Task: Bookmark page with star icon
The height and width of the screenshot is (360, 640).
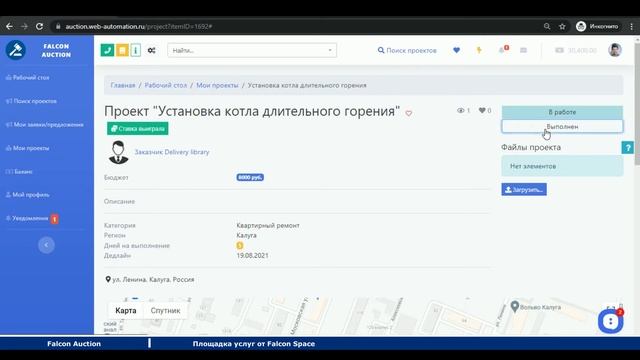Action: [562, 27]
